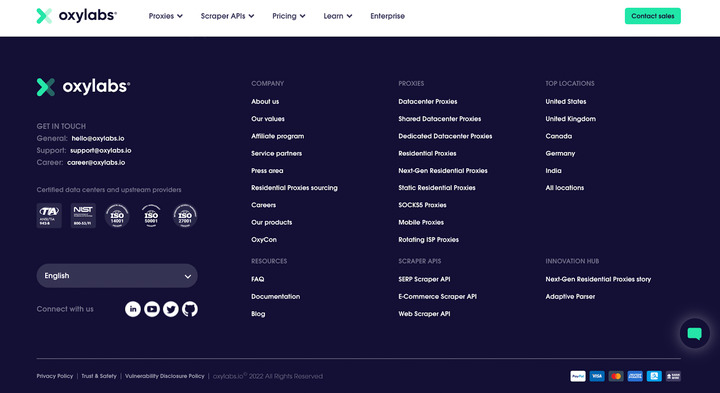Open the GitHub social icon
Image resolution: width=720 pixels, height=393 pixels.
(190, 309)
